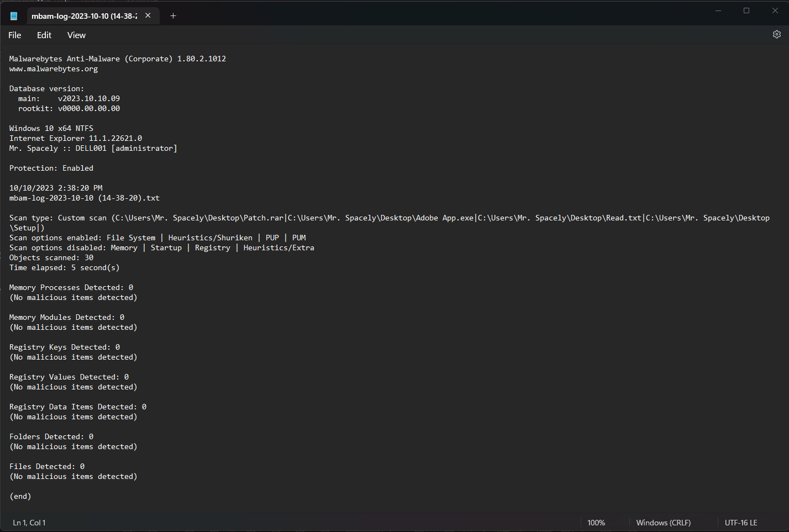Click the '(end)' line of the log
Image resolution: width=789 pixels, height=532 pixels.
pyautogui.click(x=20, y=496)
